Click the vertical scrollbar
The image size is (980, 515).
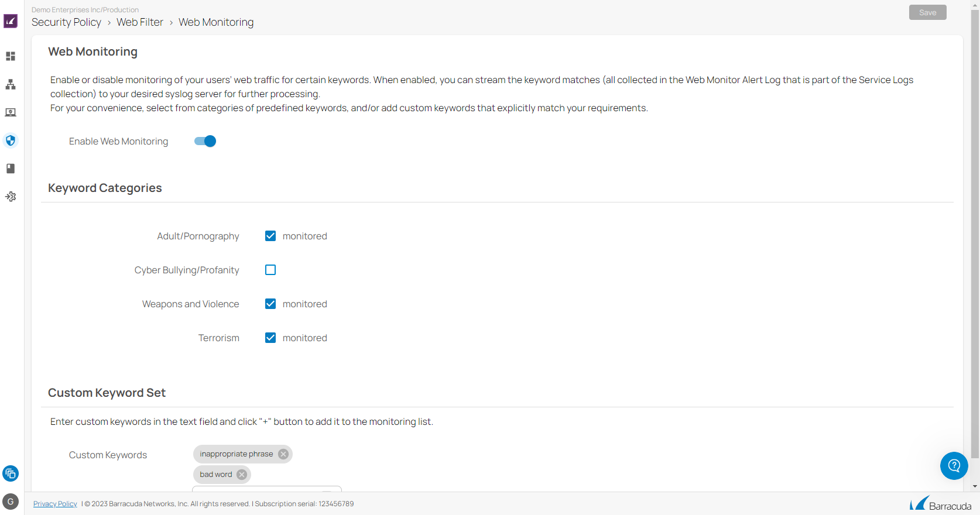coord(975,234)
